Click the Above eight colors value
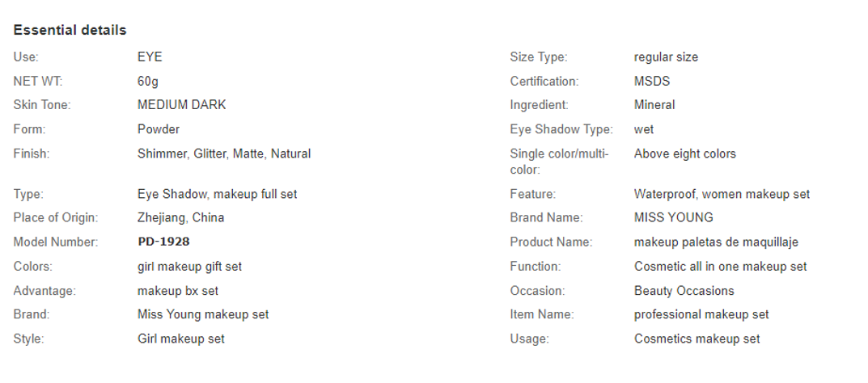 pos(685,154)
